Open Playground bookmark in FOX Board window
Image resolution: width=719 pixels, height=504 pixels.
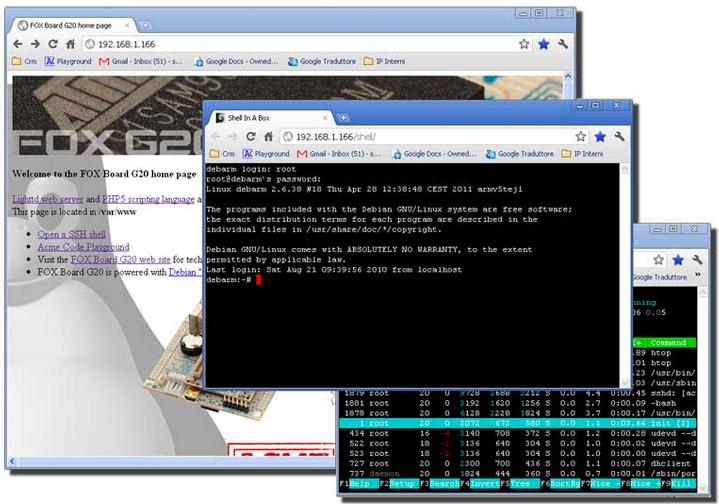(68, 61)
